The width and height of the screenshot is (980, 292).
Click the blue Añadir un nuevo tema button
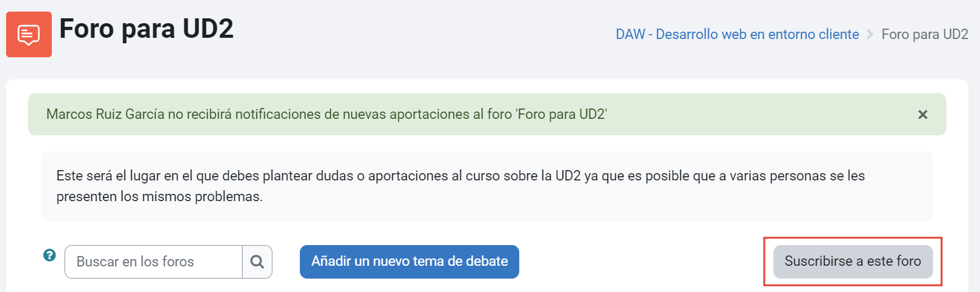click(x=410, y=262)
